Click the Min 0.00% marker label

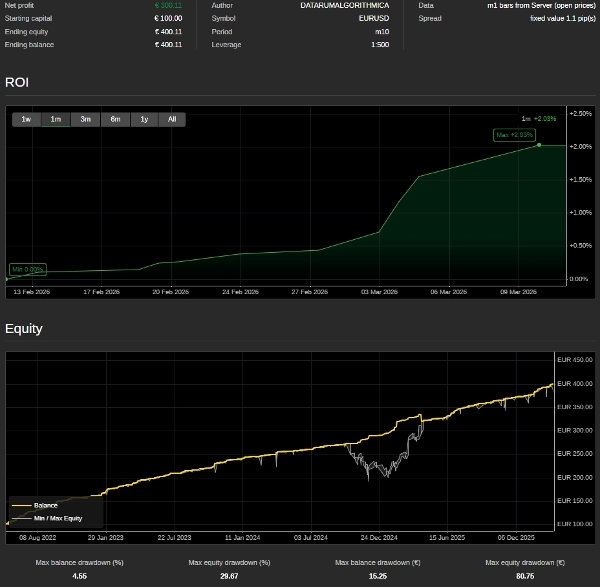click(27, 269)
